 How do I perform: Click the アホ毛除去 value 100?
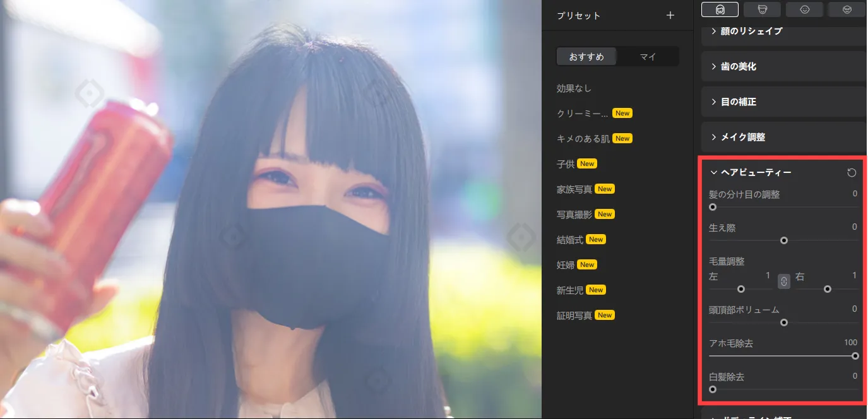851,343
